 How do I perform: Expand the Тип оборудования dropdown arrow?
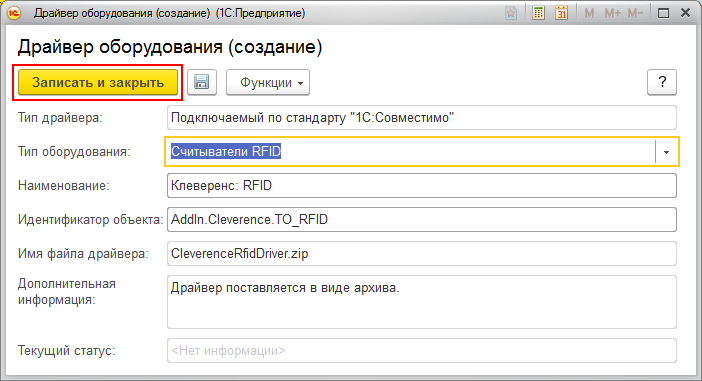point(666,152)
